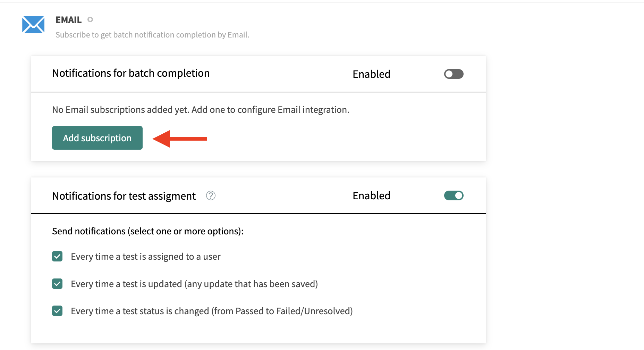Click 'Notifications for batch completion' header
Image resolution: width=644 pixels, height=350 pixels.
click(x=131, y=73)
